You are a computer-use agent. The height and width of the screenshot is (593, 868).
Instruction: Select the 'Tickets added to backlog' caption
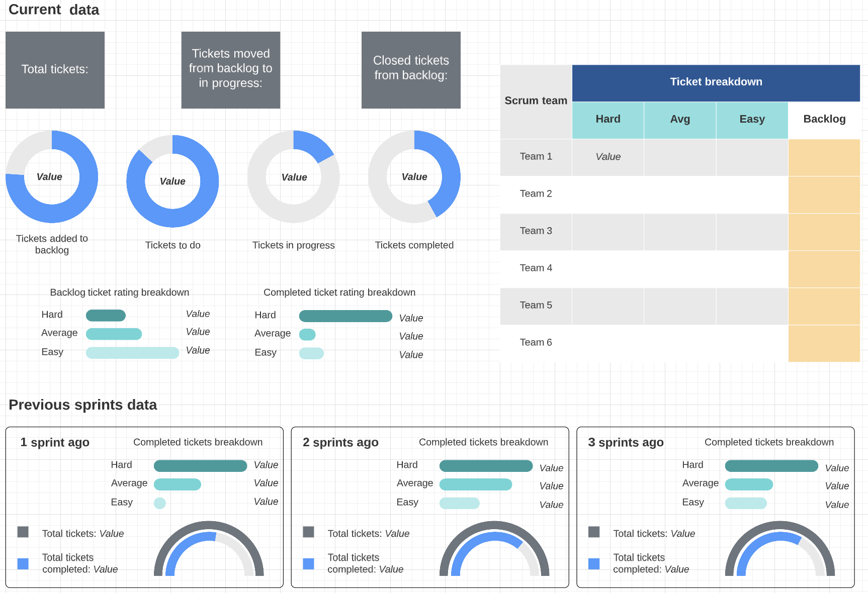[x=52, y=244]
